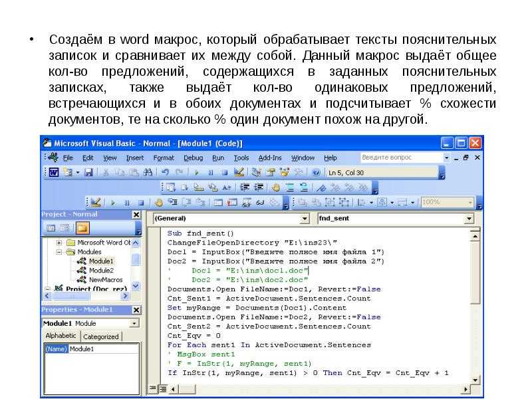Undo the last edit
The height and width of the screenshot is (399, 532).
point(165,172)
